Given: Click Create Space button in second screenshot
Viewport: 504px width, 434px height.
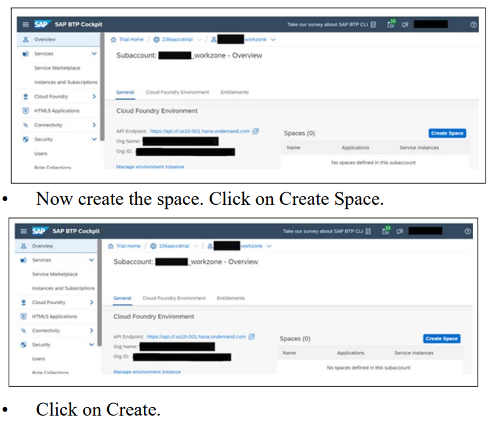Looking at the screenshot, I should (442, 339).
